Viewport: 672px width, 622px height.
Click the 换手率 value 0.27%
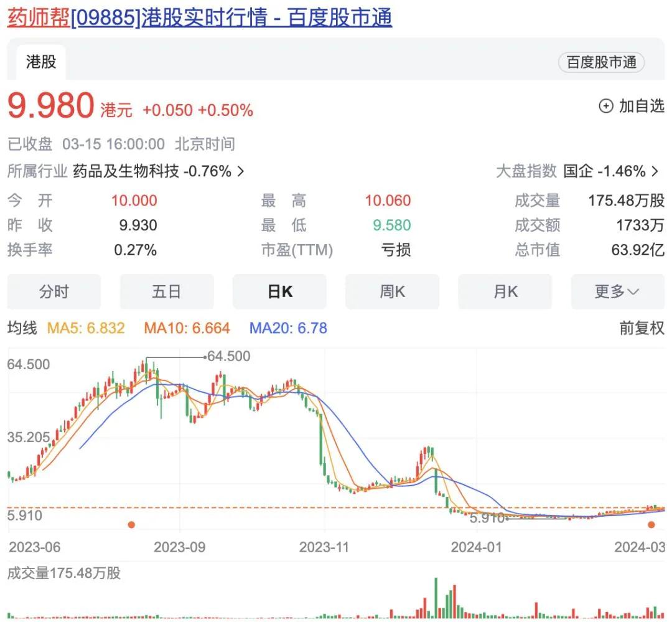[136, 250]
